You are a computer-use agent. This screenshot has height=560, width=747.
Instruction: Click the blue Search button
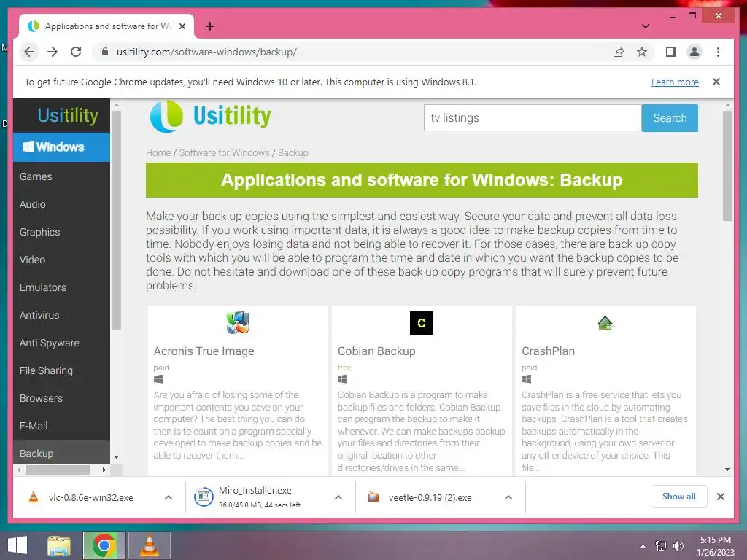[x=670, y=117]
